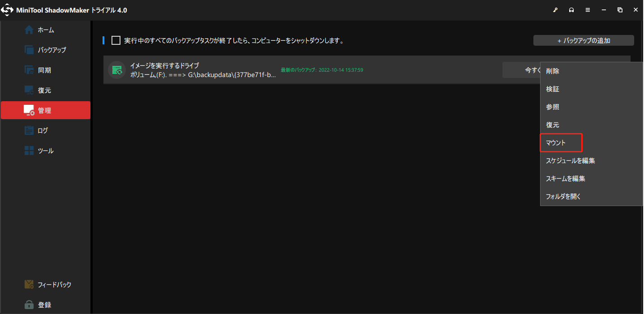644x314 pixels.
Task: Switch to the 復元 (Restore) section
Action: click(45, 90)
